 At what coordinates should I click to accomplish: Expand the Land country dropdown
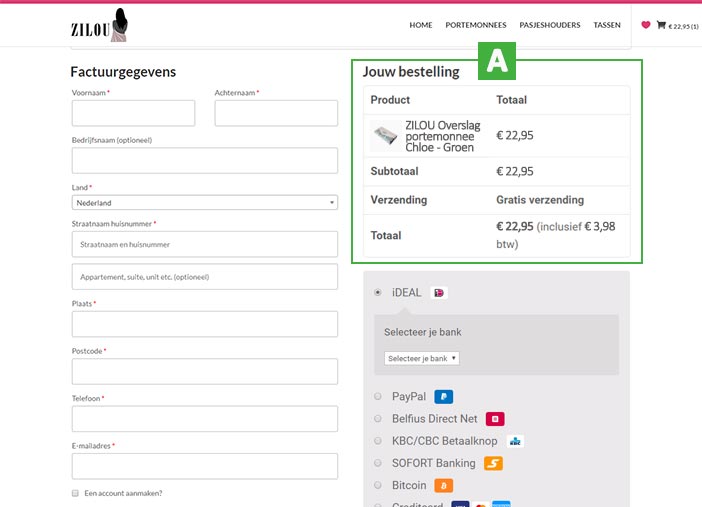(x=204, y=203)
